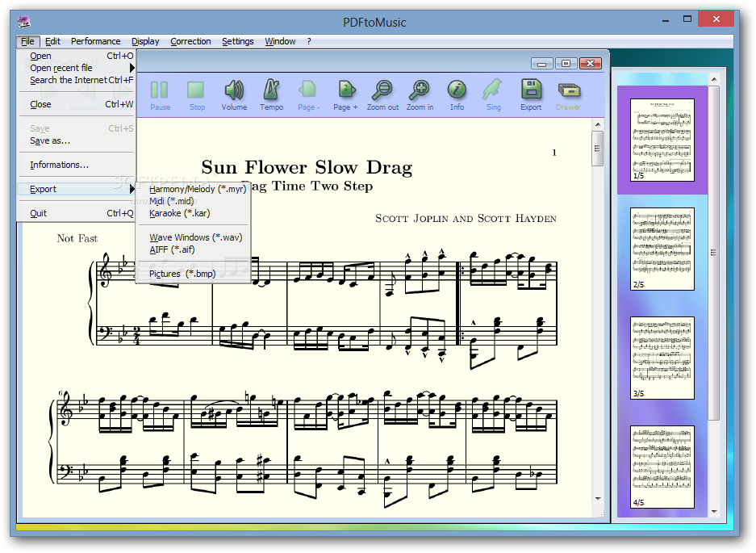Expand the Open recent file submenu
The image size is (756, 553).
(x=76, y=68)
